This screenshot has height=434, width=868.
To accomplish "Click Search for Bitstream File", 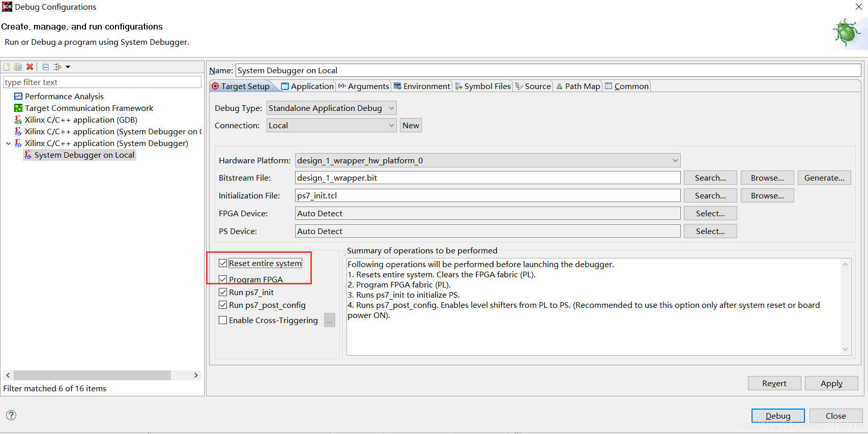I will click(710, 178).
